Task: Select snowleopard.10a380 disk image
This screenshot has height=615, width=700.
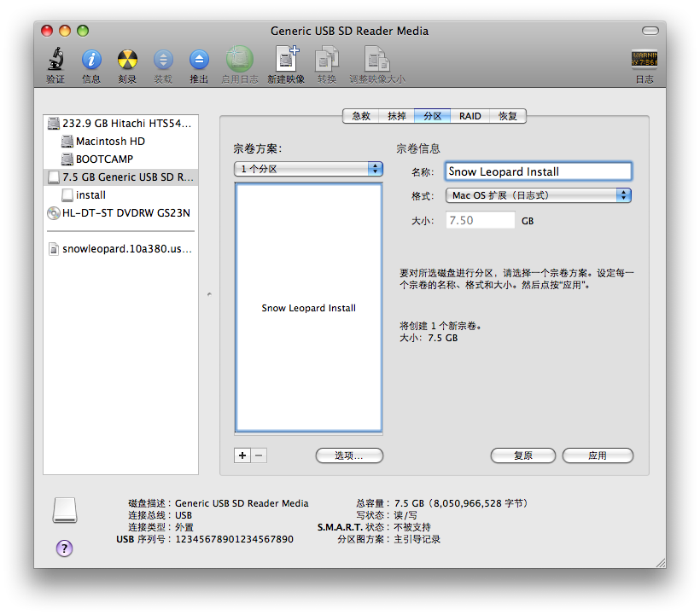Action: [120, 248]
